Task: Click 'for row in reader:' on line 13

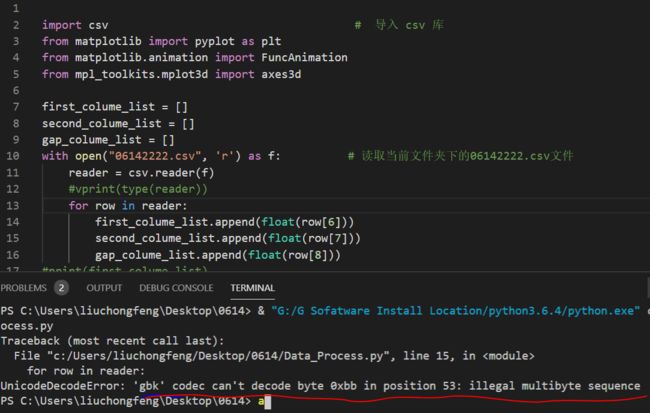Action: (x=128, y=206)
